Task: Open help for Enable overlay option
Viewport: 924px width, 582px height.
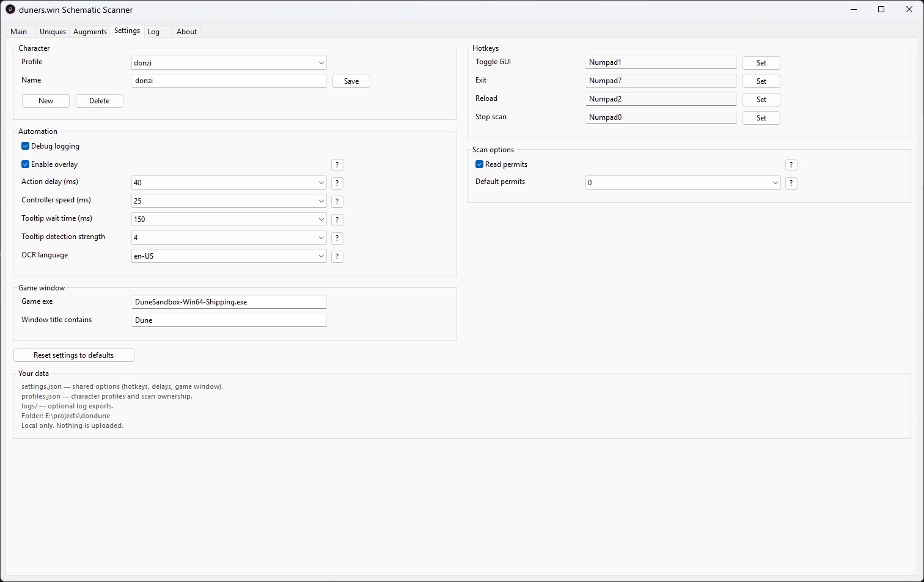Action: pos(337,165)
